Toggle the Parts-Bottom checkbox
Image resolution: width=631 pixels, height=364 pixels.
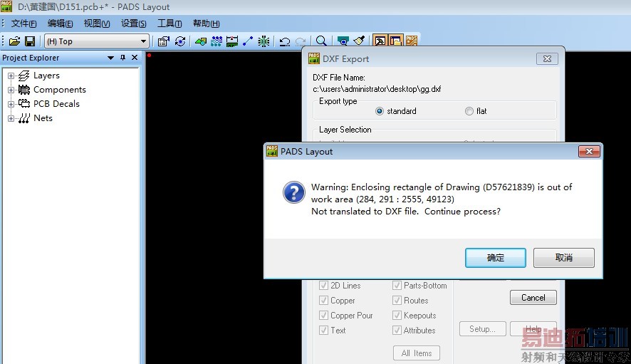397,286
